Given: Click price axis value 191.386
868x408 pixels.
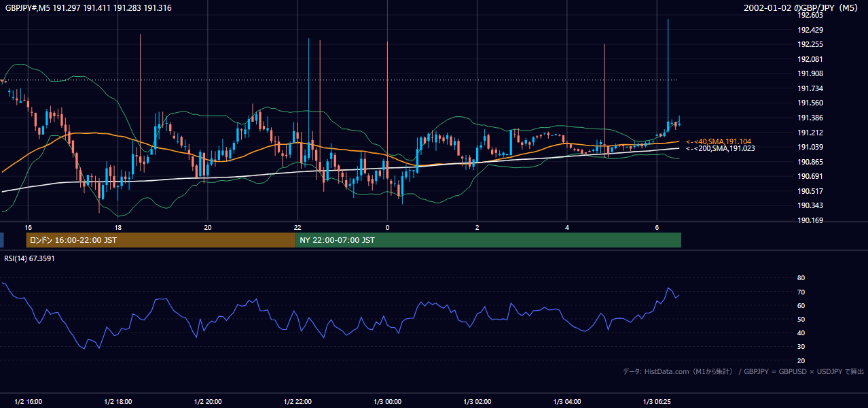Looking at the screenshot, I should pyautogui.click(x=810, y=118).
